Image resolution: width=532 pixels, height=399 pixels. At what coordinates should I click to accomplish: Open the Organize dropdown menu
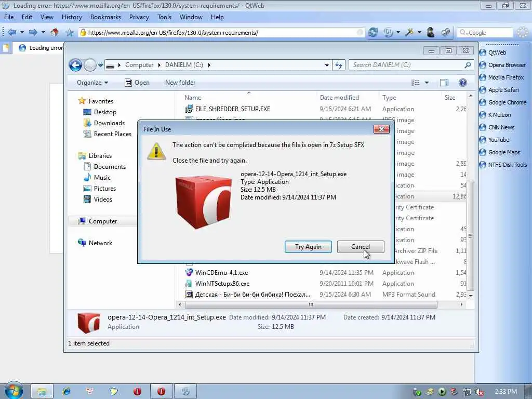92,83
